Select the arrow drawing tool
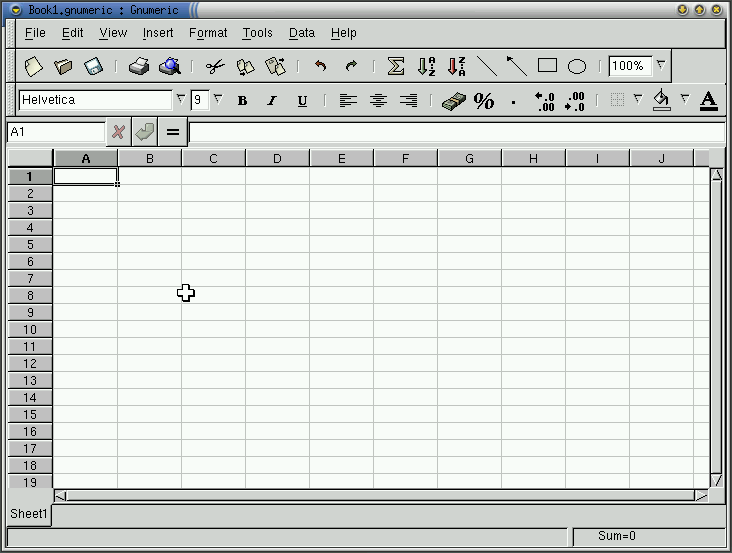This screenshot has width=732, height=553. pyautogui.click(x=517, y=66)
